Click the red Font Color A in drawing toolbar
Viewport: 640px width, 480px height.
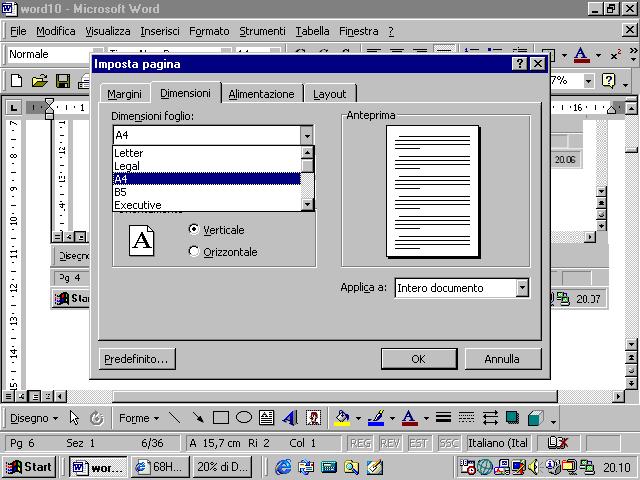pyautogui.click(x=410, y=418)
